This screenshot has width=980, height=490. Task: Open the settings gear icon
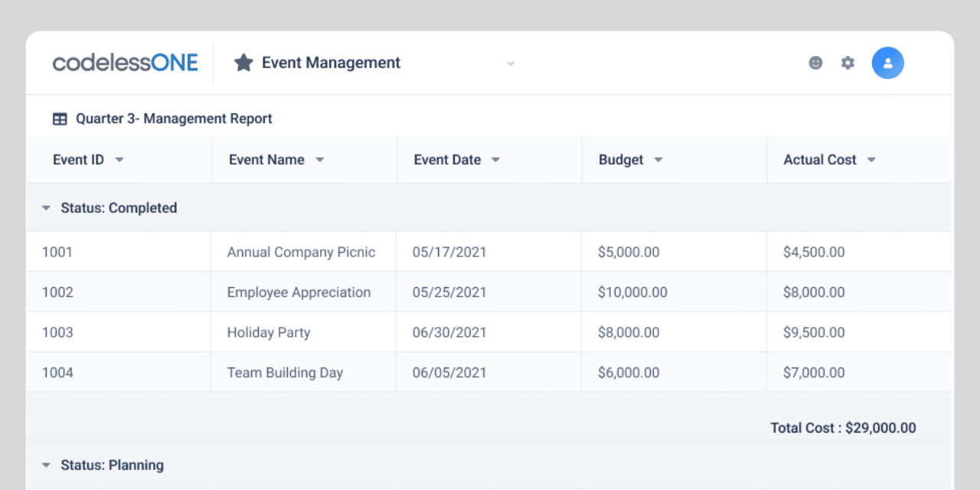click(x=848, y=63)
